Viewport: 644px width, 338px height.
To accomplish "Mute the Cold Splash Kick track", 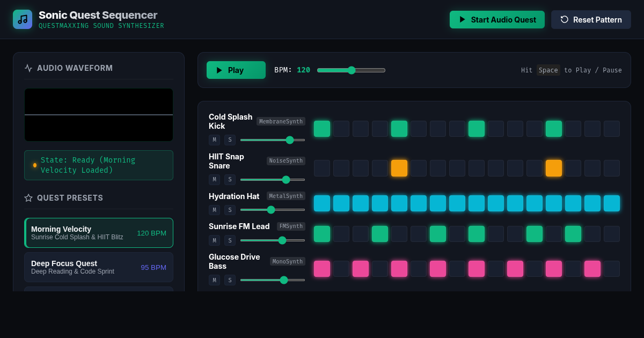I will point(214,140).
